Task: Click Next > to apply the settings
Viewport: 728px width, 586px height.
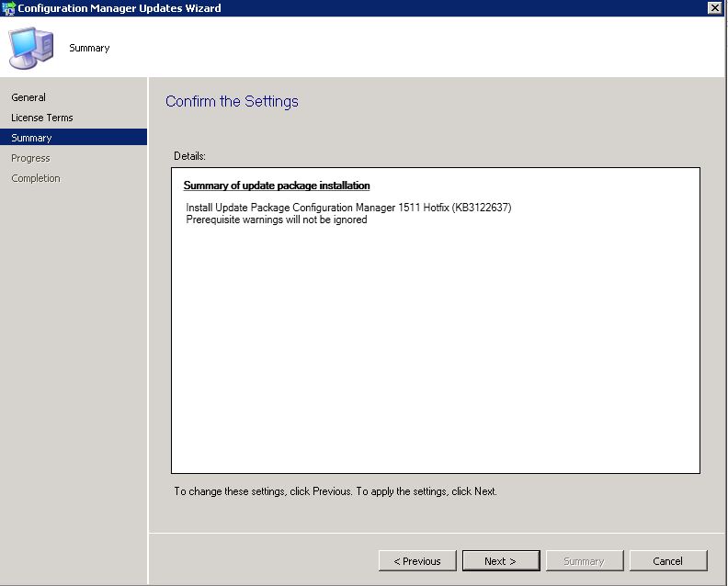Action: (x=500, y=561)
